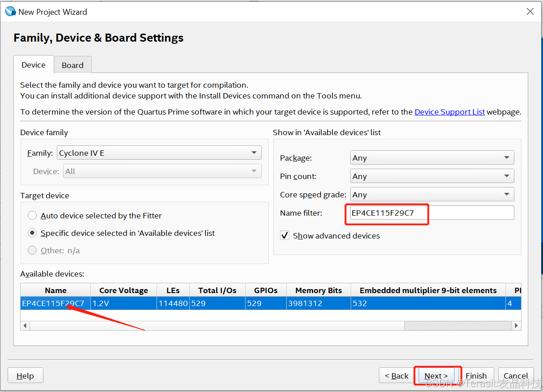Click the horizontal scrollbar thumb of the devices table

(217, 325)
